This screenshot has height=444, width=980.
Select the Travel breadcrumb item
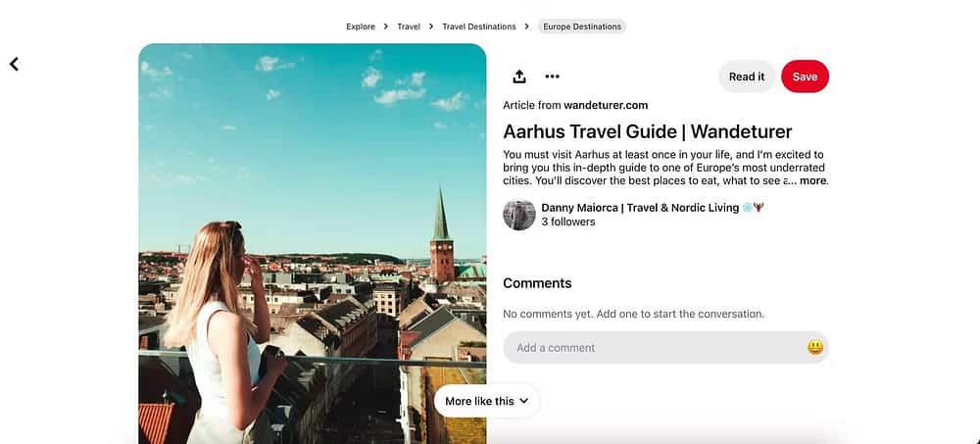tap(409, 26)
